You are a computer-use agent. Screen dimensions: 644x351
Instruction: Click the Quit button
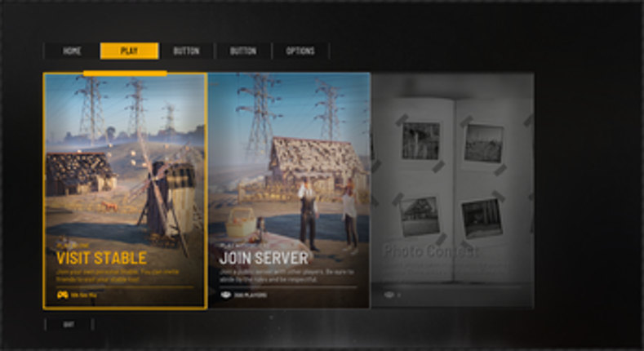[69, 324]
